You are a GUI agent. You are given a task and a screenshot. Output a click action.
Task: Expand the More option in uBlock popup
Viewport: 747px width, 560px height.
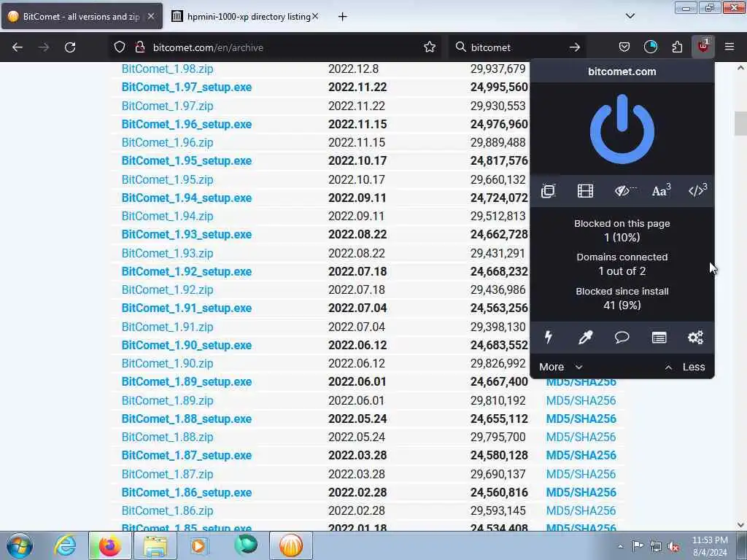[561, 367]
